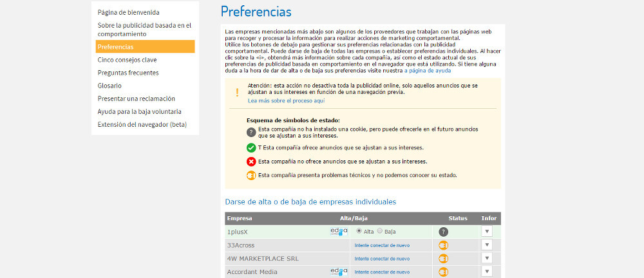Go to Cinco consejos clave
644x278 pixels.
click(x=128, y=60)
